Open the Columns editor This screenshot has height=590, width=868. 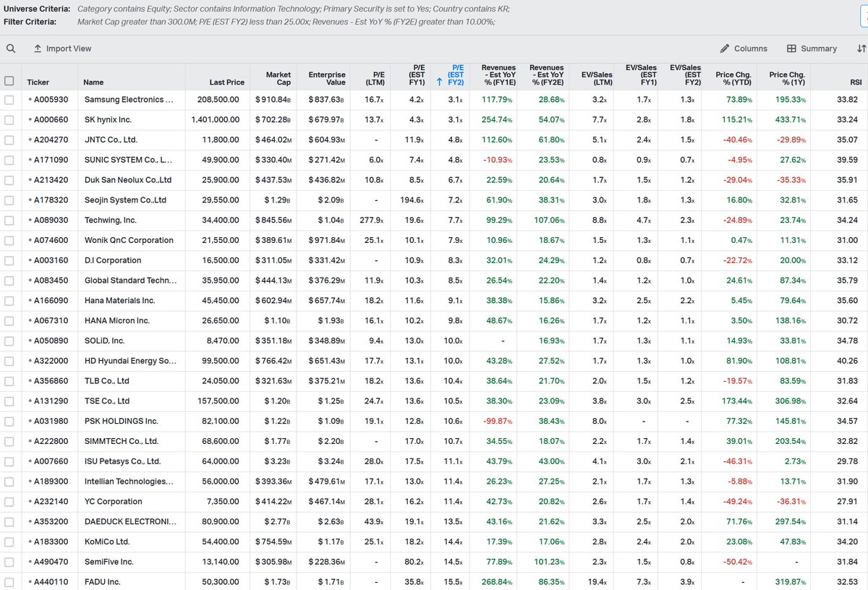tap(744, 48)
